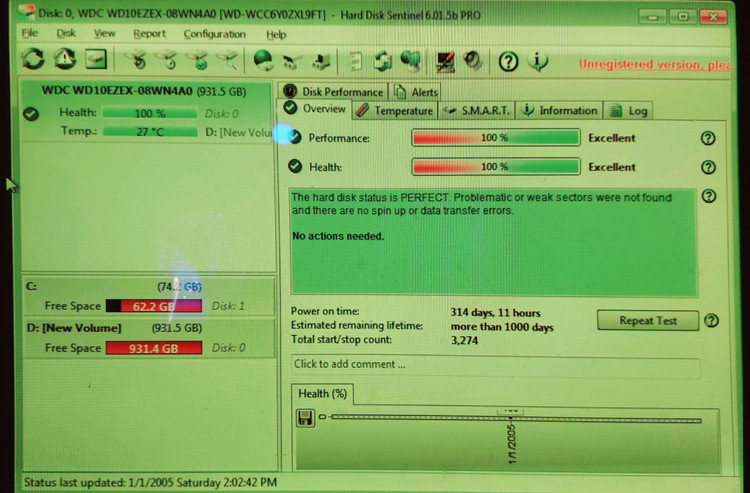This screenshot has width=750, height=493.
Task: Open the Temperature tab
Action: coord(395,110)
